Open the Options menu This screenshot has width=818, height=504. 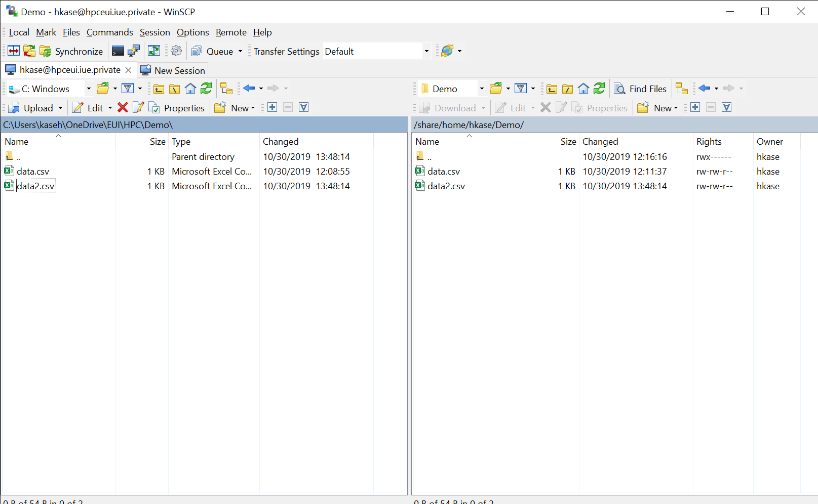[193, 32]
